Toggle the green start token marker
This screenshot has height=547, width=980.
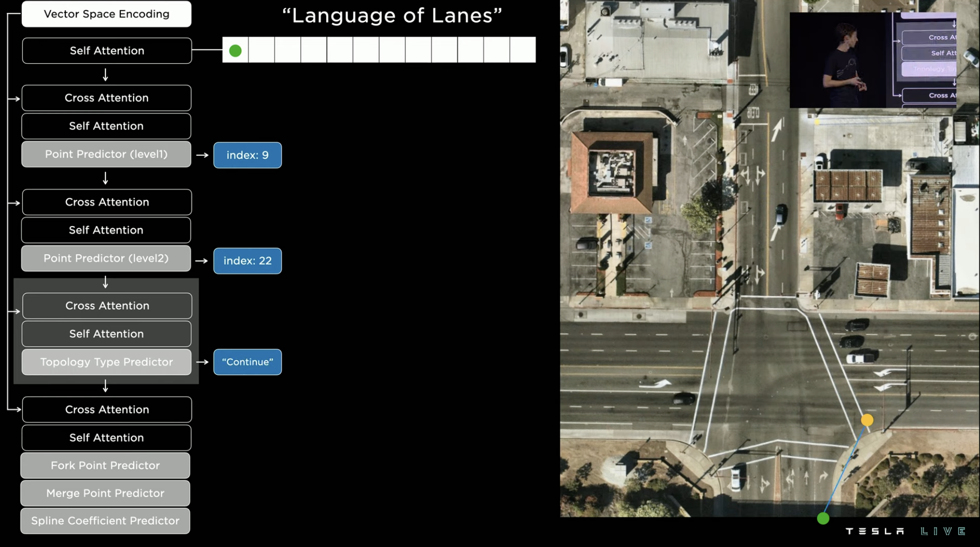tap(235, 50)
